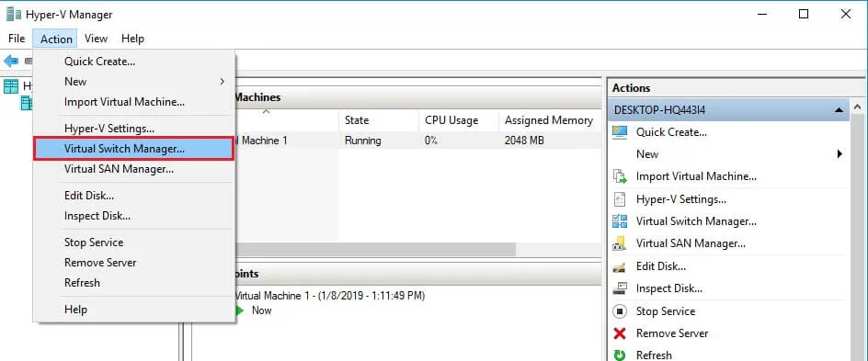Click Virtual SAN Manager link in Actions pane
This screenshot has height=361, width=868.
coord(691,243)
